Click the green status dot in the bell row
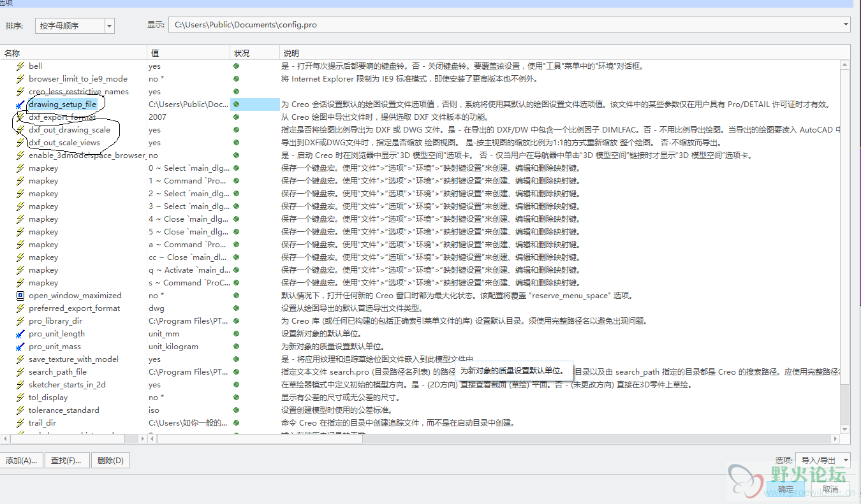 click(236, 66)
